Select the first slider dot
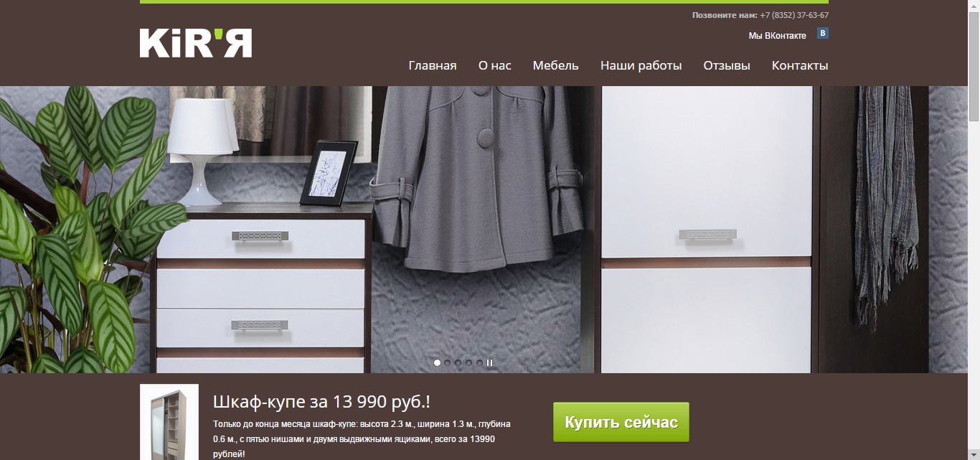Viewport: 980px width, 460px height. click(438, 363)
